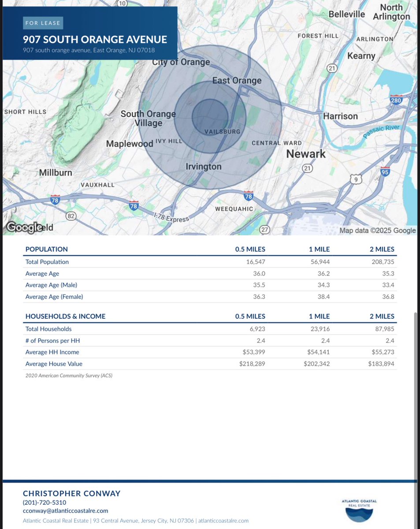Click the 2020 American Community Survey footnote
This screenshot has height=529, width=420.
click(69, 376)
